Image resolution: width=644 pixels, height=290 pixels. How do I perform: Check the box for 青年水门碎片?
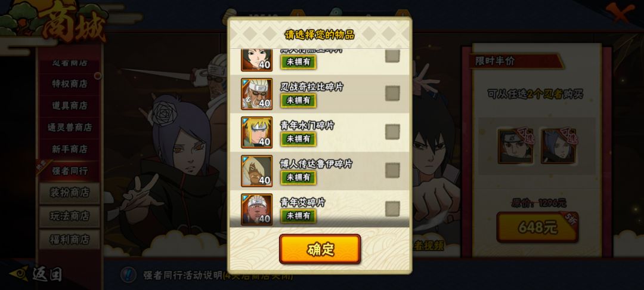392,132
